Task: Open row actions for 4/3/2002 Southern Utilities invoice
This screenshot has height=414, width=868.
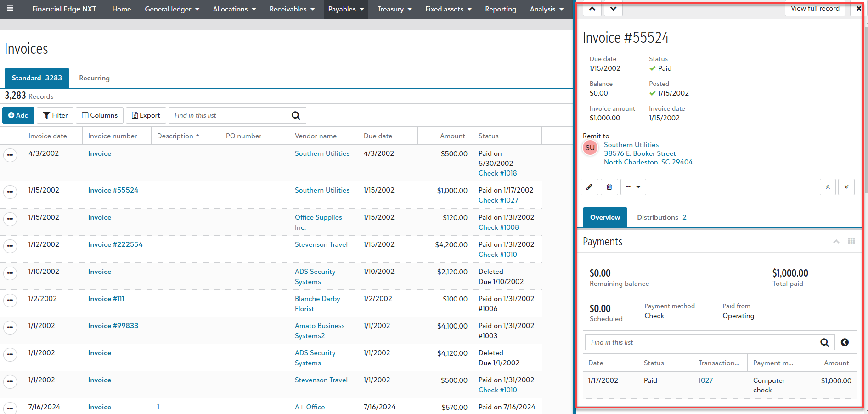Action: tap(10, 155)
